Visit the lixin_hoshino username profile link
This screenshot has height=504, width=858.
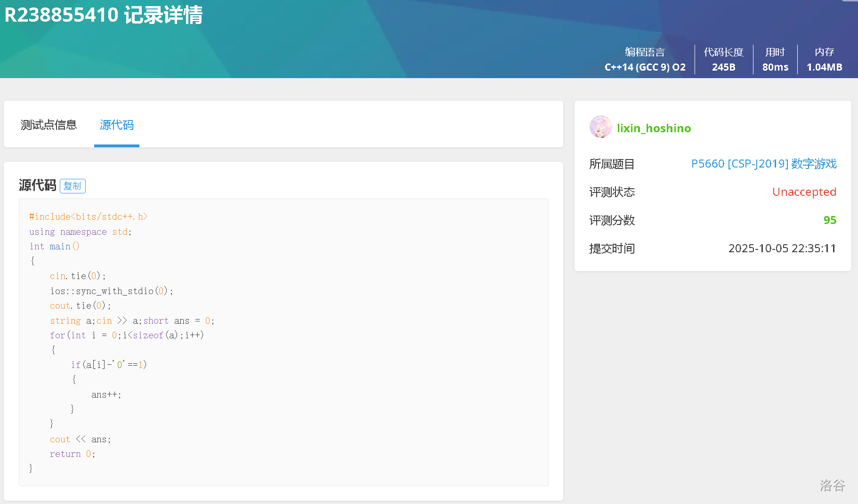click(654, 128)
